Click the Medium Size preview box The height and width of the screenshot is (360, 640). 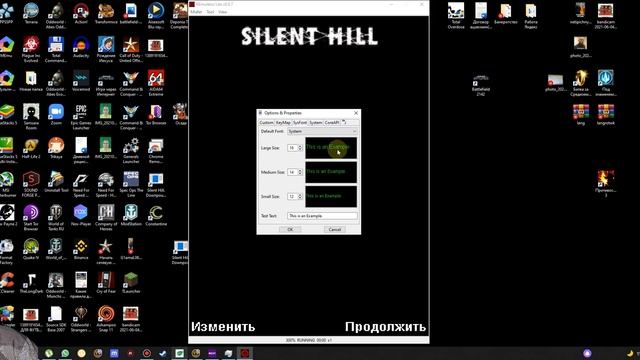pos(331,172)
